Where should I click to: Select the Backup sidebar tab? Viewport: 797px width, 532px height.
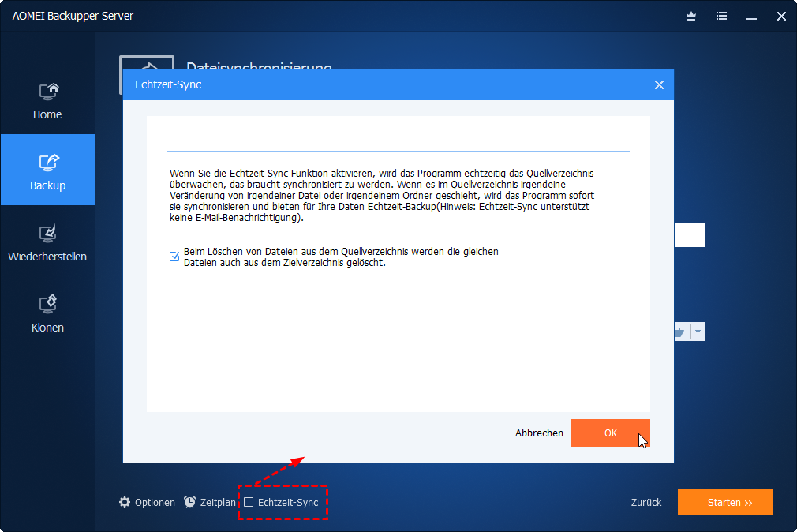(47, 170)
